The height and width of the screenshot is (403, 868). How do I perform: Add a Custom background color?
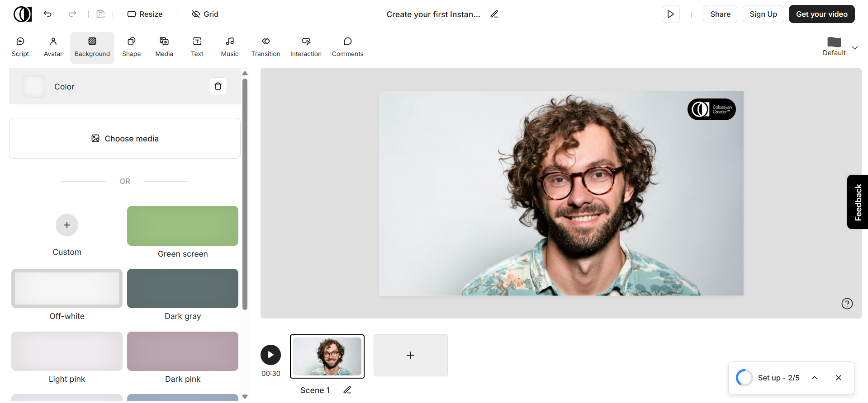67,225
